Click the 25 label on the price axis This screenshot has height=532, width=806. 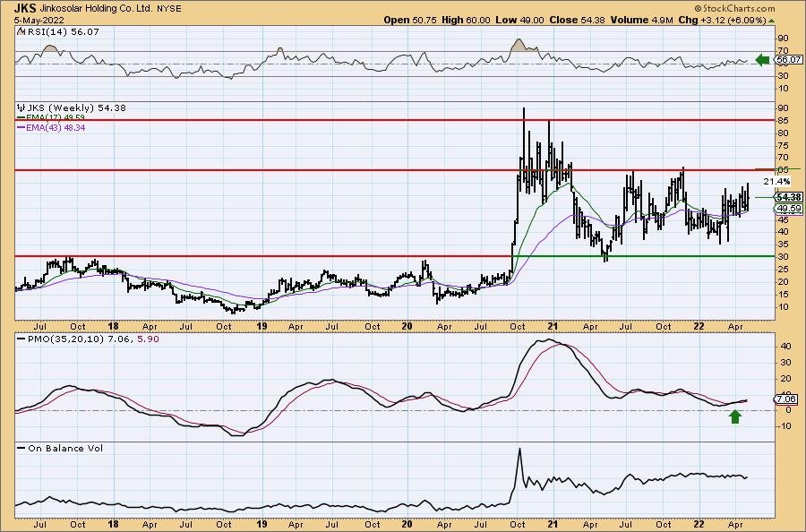(784, 270)
